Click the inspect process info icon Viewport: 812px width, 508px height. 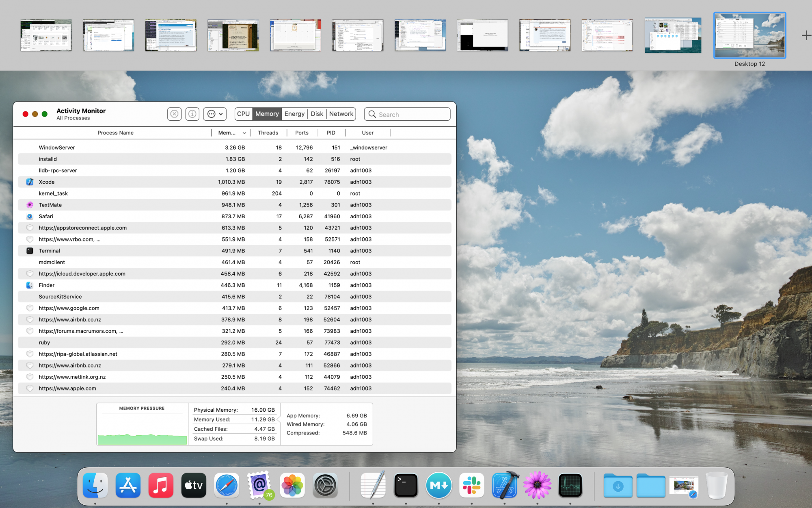(192, 114)
